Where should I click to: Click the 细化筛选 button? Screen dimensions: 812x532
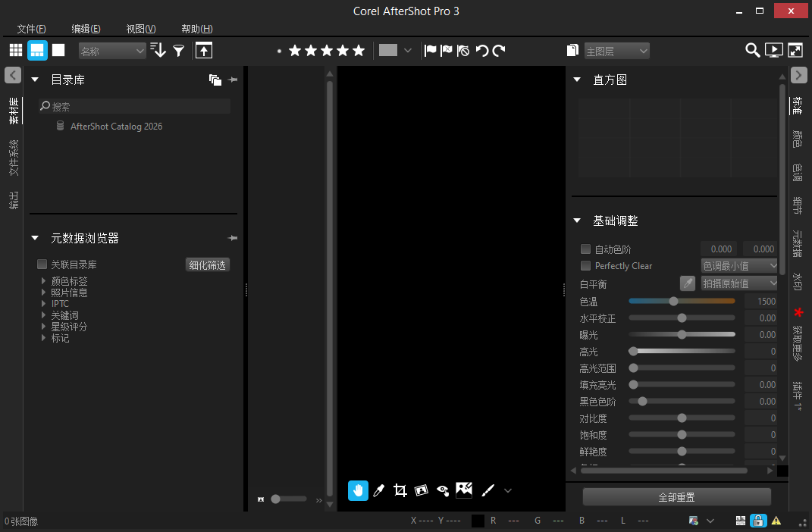207,265
